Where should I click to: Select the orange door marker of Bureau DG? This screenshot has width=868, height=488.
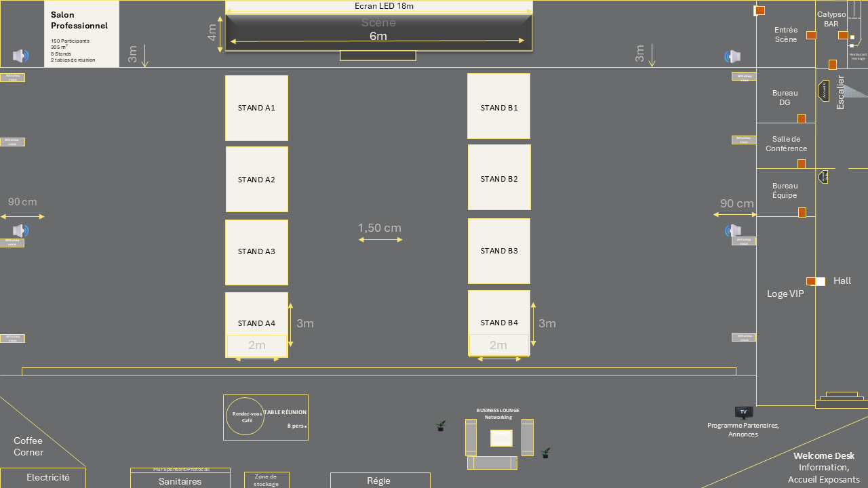coord(802,119)
